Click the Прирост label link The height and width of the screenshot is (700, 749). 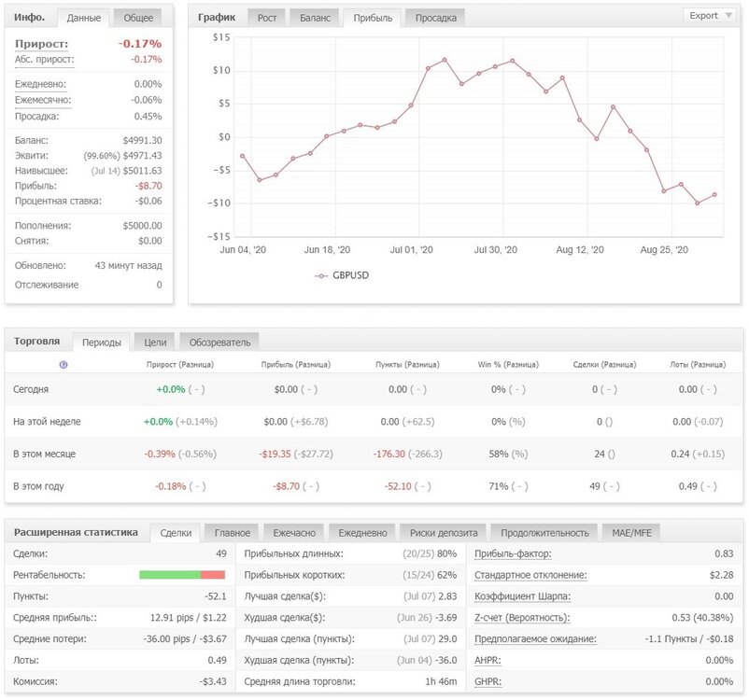41,44
